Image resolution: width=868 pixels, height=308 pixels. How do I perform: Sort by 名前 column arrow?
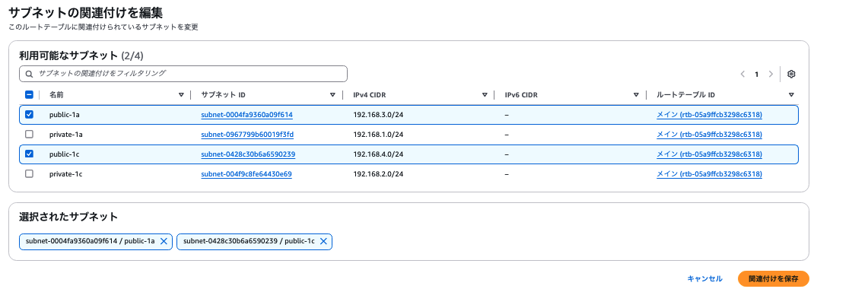point(181,95)
